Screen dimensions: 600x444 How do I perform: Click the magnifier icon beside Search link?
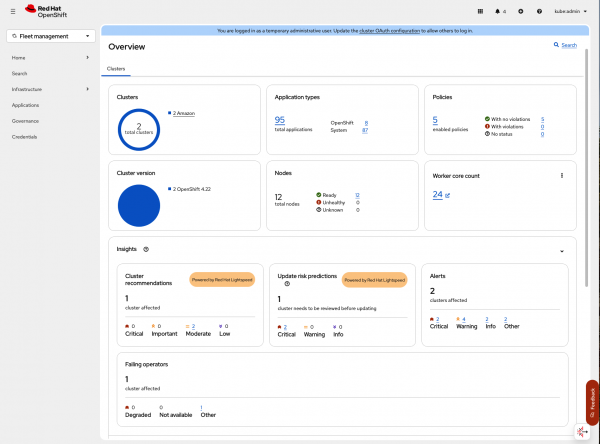[556, 45]
